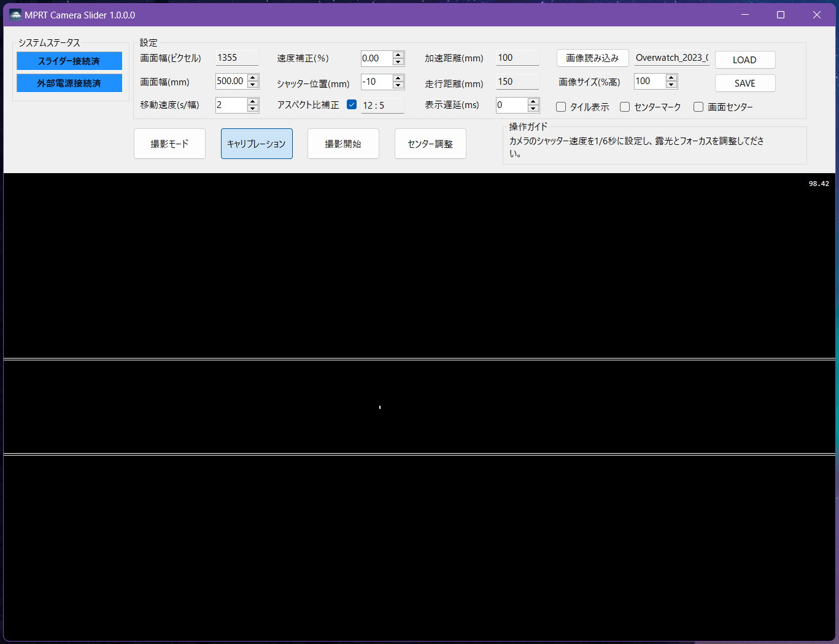Click the Overwatch_2023 filename field
This screenshot has width=839, height=644.
[x=672, y=58]
